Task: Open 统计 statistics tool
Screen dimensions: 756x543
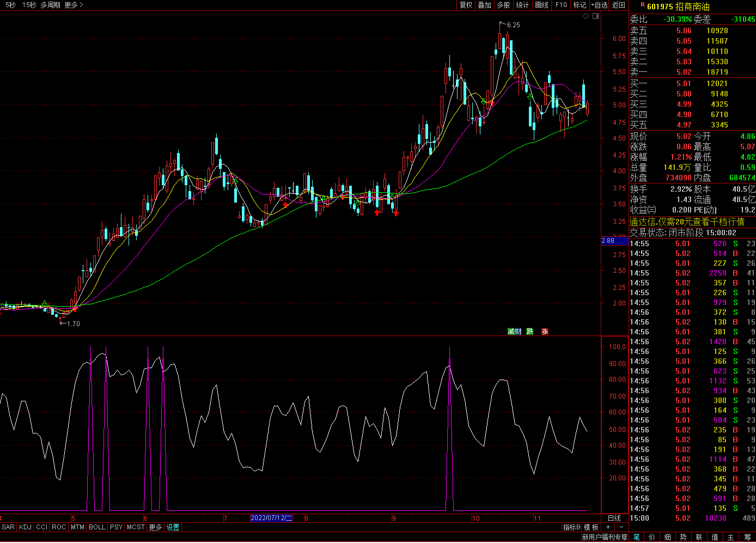Action: [522, 5]
